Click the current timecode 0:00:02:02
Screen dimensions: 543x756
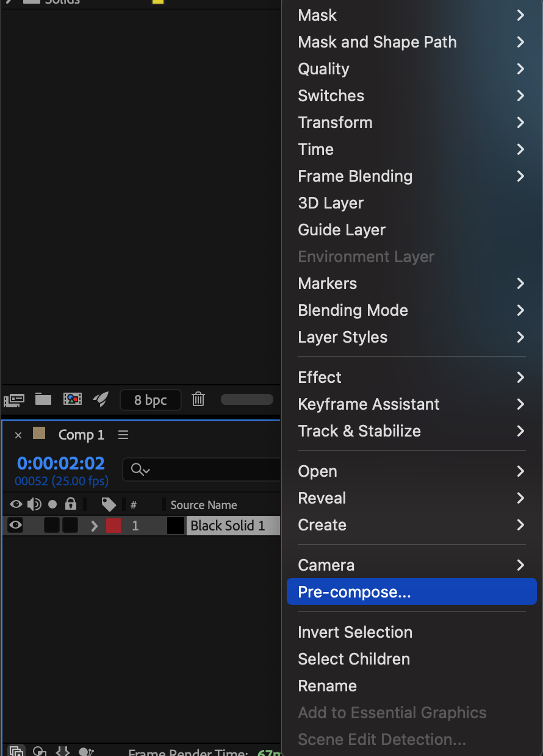61,463
